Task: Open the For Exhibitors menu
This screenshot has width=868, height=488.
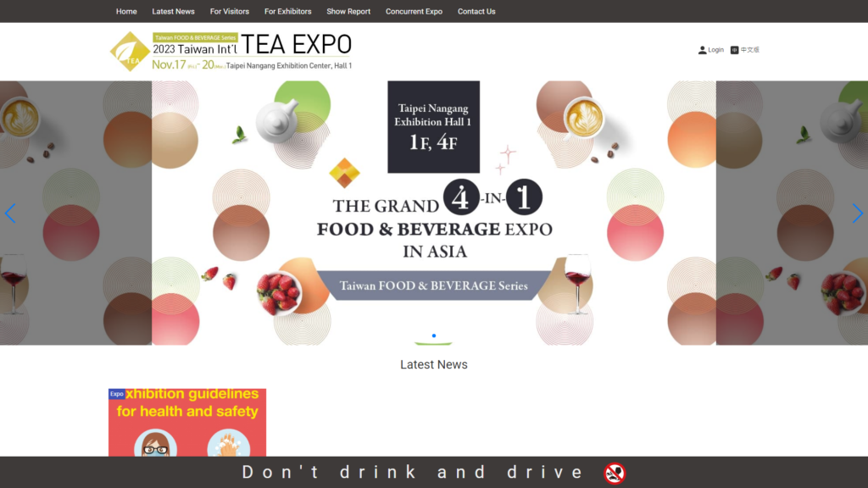Action: 287,12
